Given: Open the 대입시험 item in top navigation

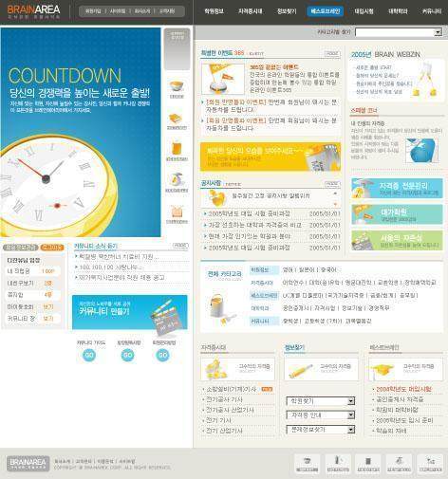Looking at the screenshot, I should click(x=364, y=11).
